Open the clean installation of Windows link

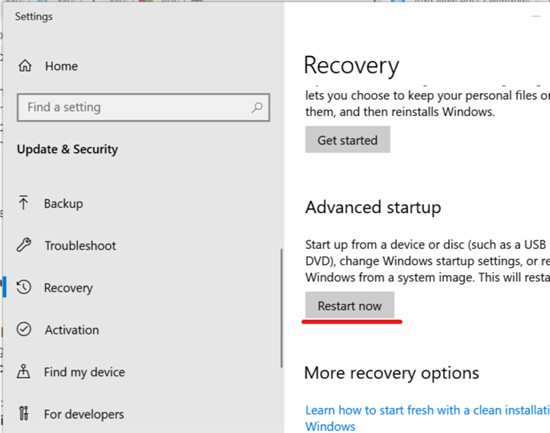(427, 418)
